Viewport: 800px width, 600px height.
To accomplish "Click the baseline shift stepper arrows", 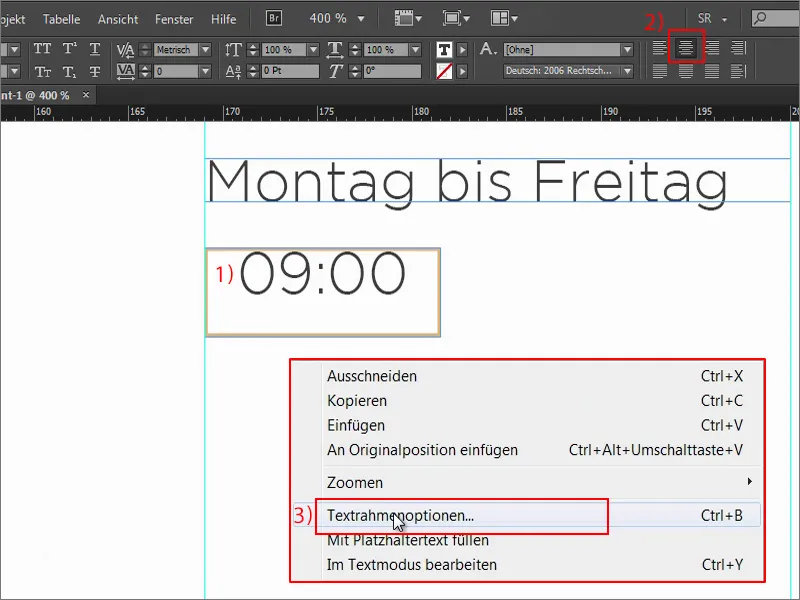I will pyautogui.click(x=252, y=71).
